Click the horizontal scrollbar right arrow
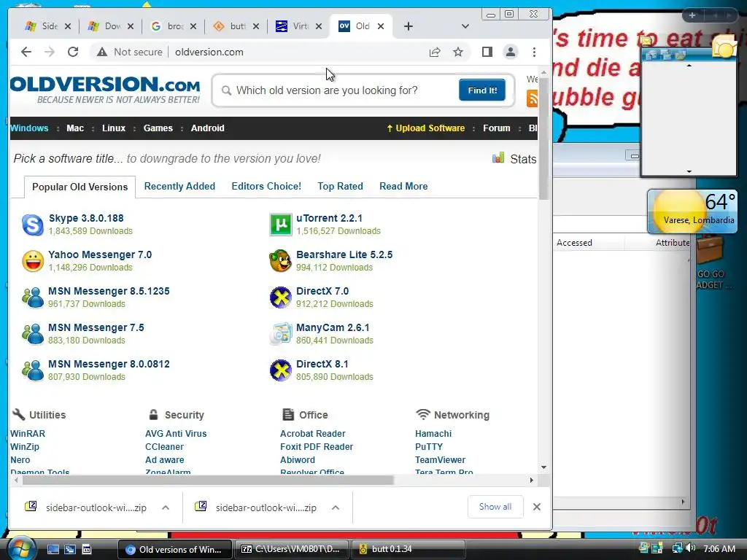Viewport: 747px width, 560px height. pos(532,480)
